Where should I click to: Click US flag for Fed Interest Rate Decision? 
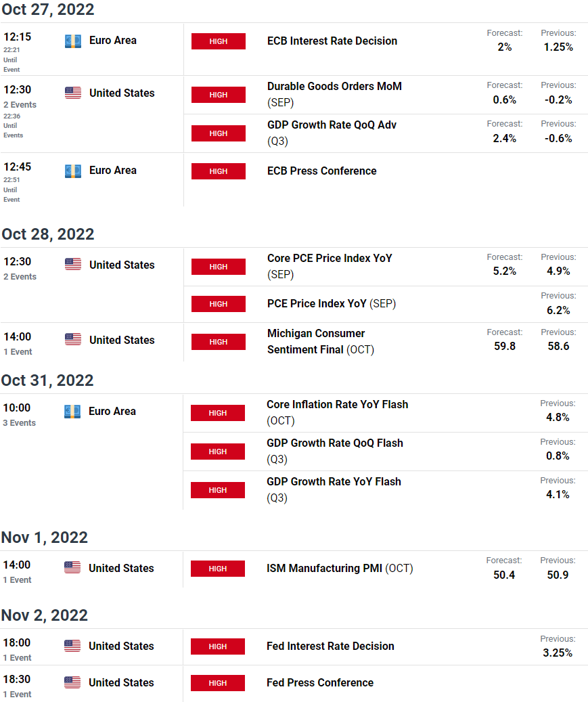point(72,646)
